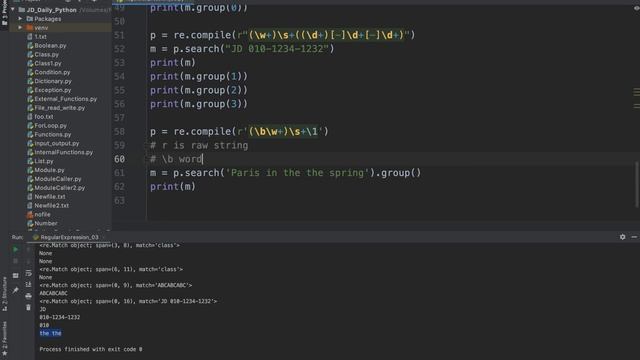This screenshot has height=360, width=640.
Task: Open 1.txt in the project tree
Action: click(40, 37)
